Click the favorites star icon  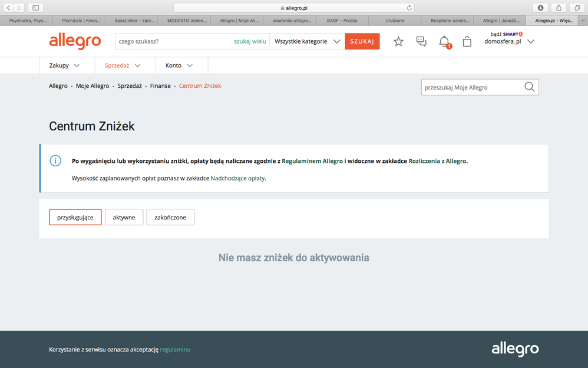(398, 42)
